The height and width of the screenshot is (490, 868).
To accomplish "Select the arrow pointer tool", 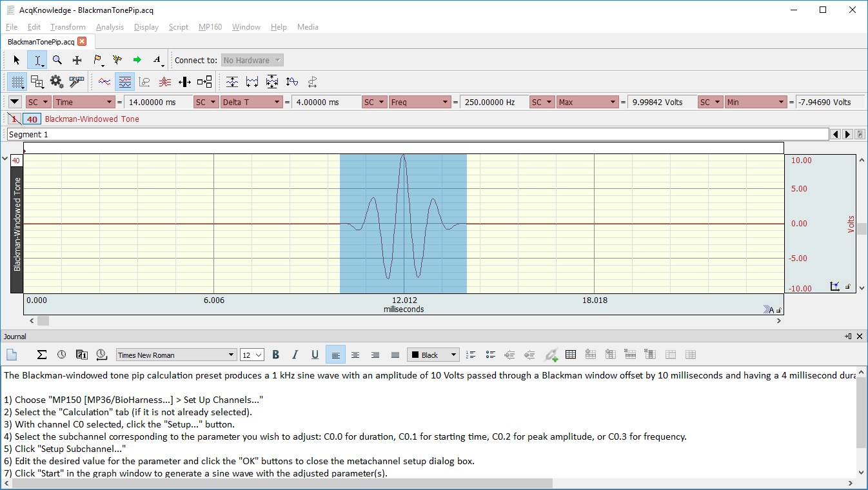I will [x=17, y=60].
